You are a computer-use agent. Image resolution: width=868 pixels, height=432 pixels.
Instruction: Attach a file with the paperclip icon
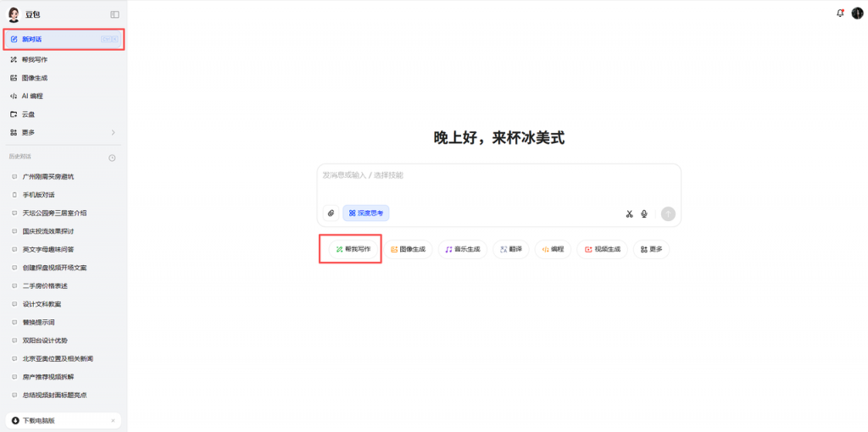[331, 213]
